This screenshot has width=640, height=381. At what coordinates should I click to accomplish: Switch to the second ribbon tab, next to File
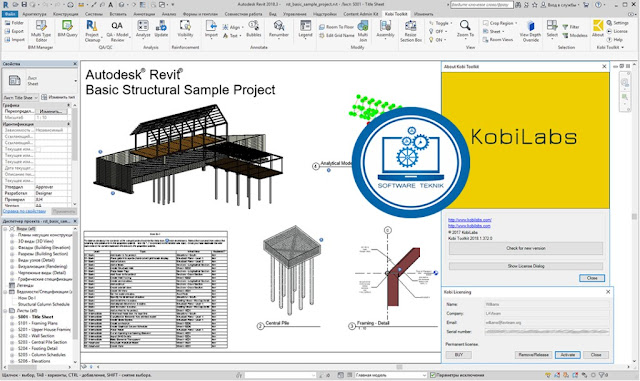(34, 14)
